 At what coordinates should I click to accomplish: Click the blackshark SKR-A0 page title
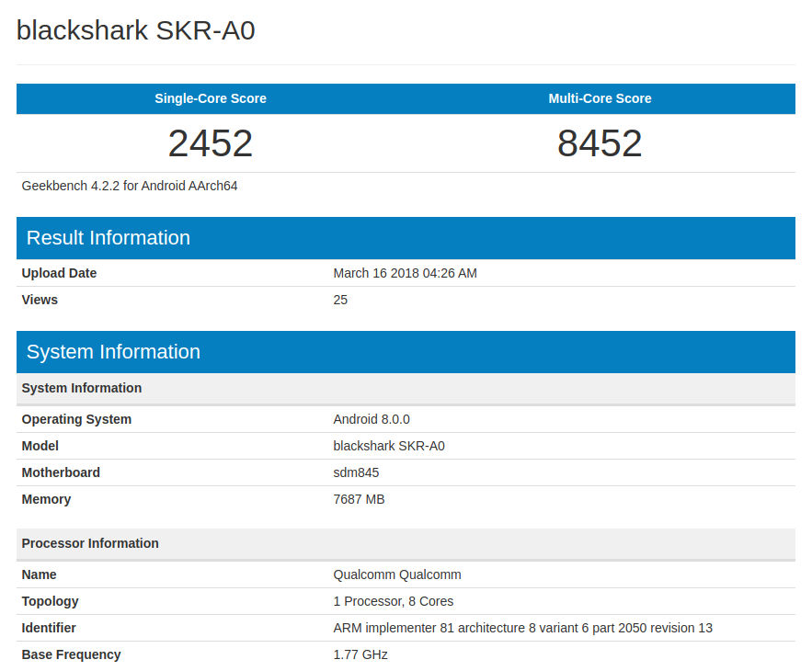[x=134, y=30]
